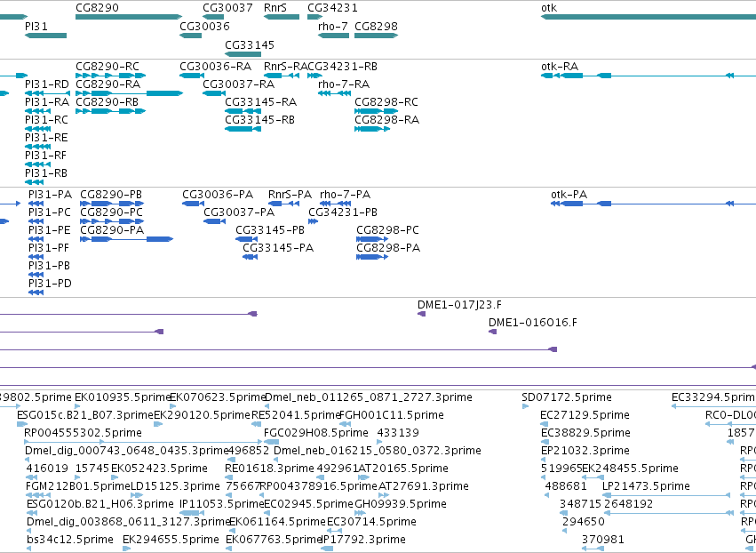Select EST EK294655.5prime
This screenshot has height=553, width=756.
pyautogui.click(x=127, y=549)
